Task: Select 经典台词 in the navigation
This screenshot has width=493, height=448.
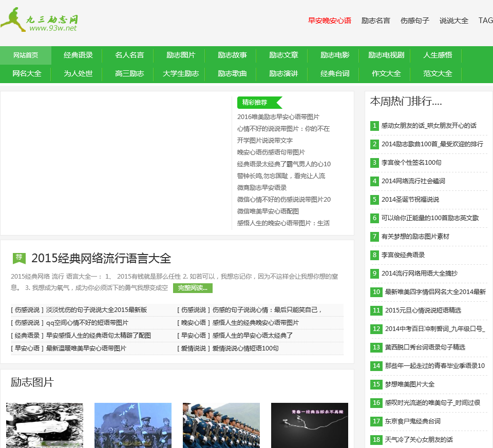Action: tap(335, 73)
